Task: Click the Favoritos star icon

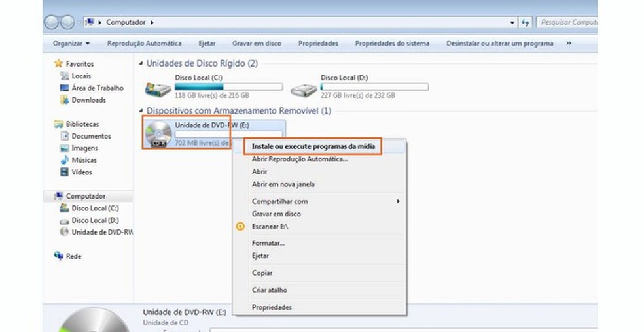Action: (x=58, y=63)
